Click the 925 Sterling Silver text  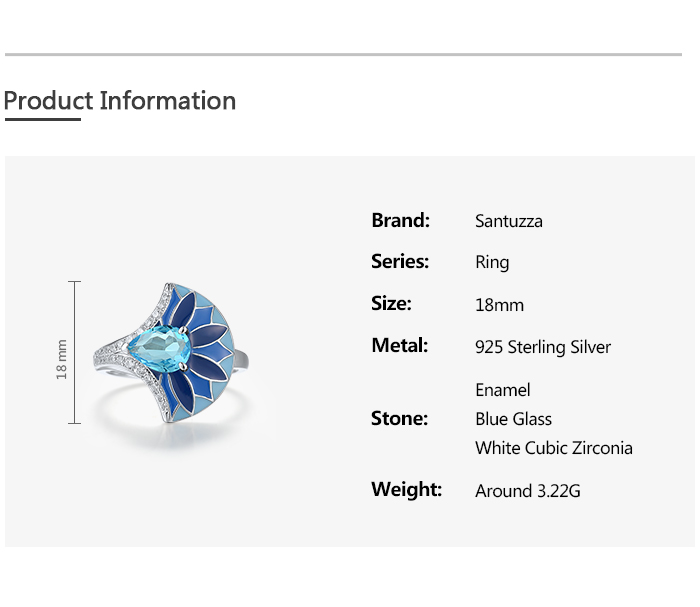543,347
